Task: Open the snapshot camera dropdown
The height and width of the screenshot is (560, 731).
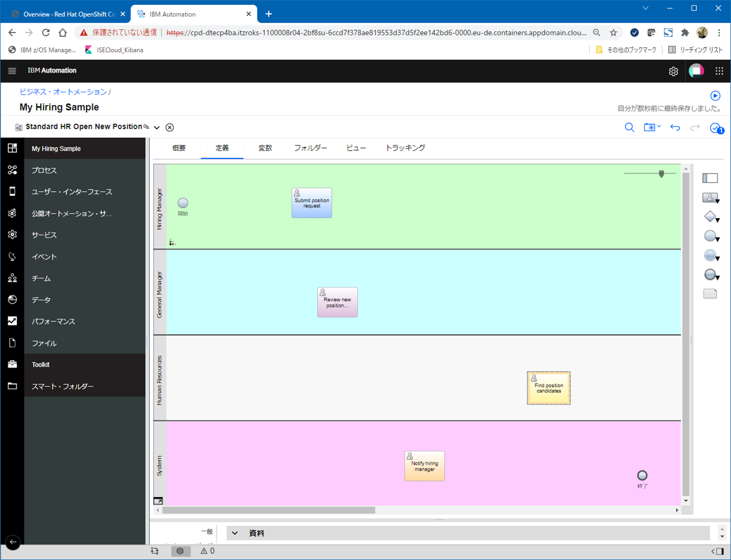Action: pyautogui.click(x=652, y=127)
